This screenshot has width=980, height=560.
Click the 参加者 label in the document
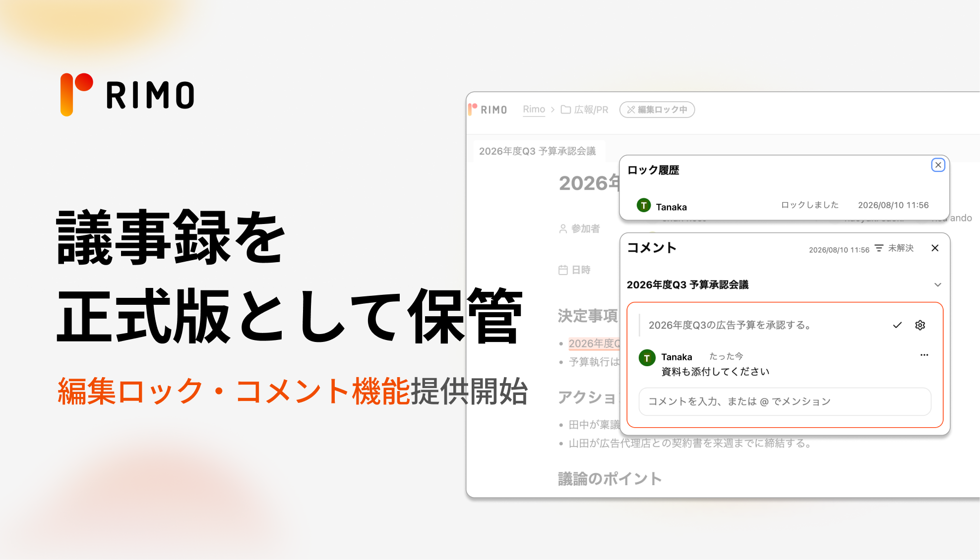585,228
